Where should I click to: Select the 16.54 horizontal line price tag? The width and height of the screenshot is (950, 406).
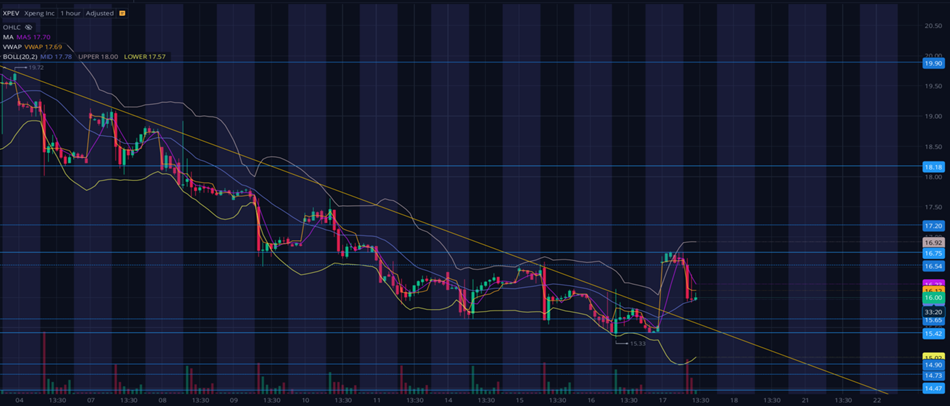pos(932,266)
